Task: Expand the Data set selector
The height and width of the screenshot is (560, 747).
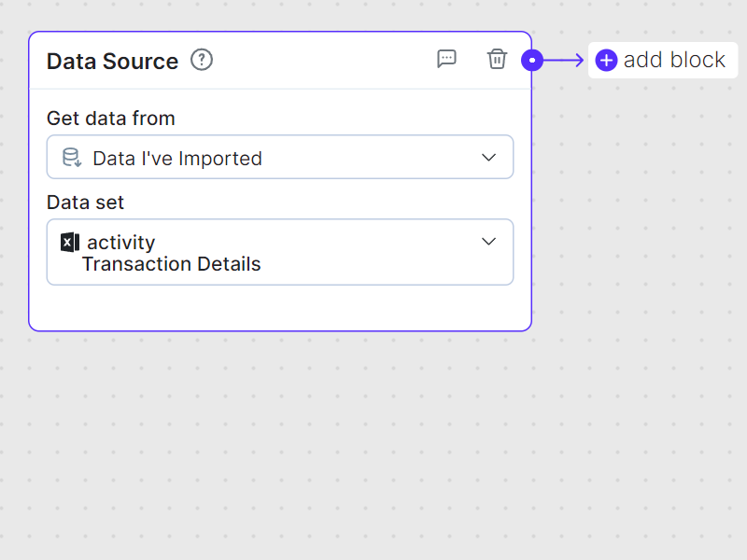Action: (280, 252)
